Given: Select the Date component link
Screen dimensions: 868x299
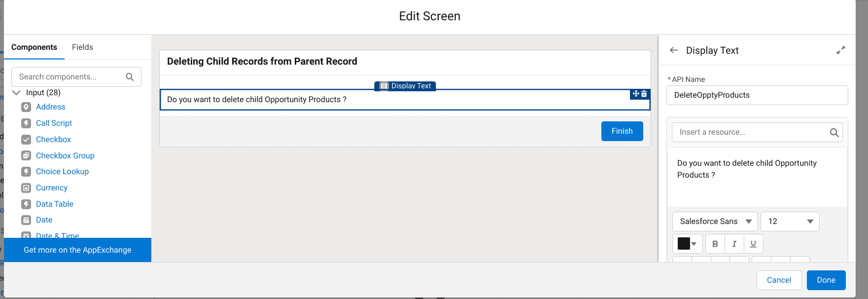Looking at the screenshot, I should (x=44, y=220).
